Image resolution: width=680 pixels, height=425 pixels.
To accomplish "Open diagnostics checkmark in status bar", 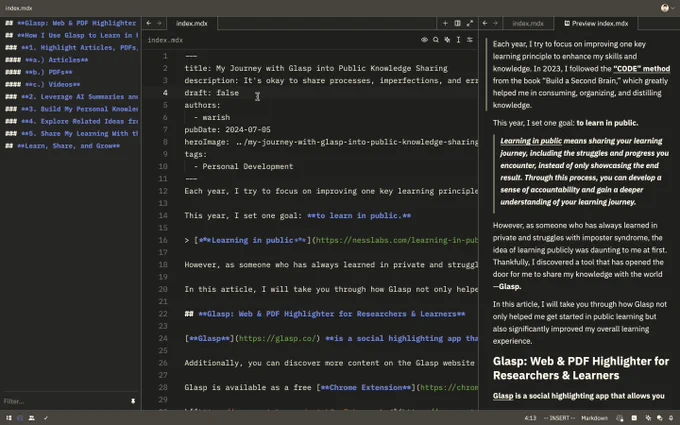I will point(46,418).
